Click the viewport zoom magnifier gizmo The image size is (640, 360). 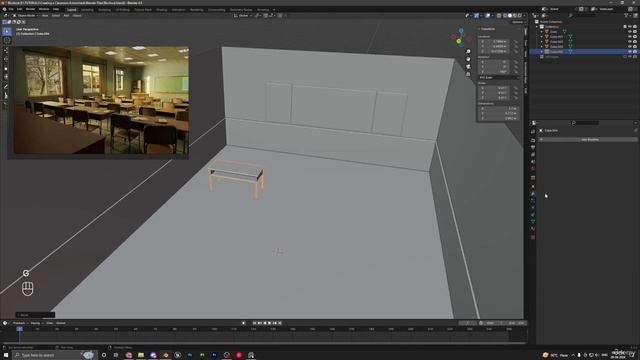(468, 51)
